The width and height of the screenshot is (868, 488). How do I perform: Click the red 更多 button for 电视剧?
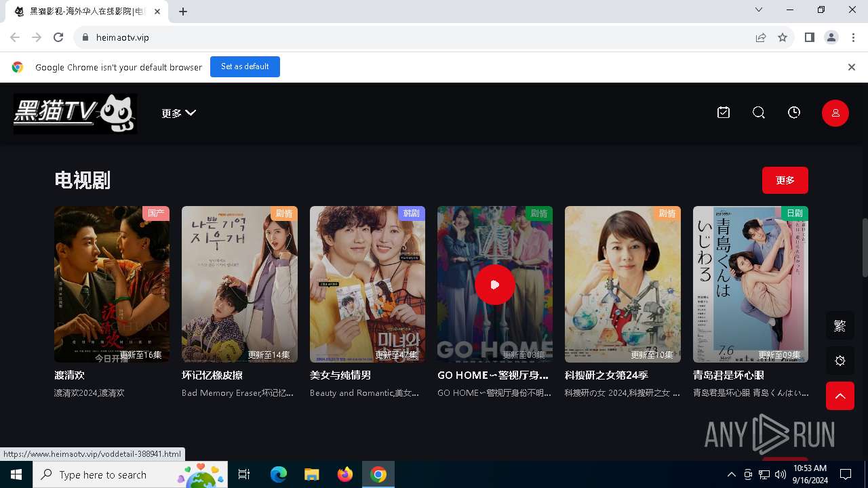tap(785, 180)
